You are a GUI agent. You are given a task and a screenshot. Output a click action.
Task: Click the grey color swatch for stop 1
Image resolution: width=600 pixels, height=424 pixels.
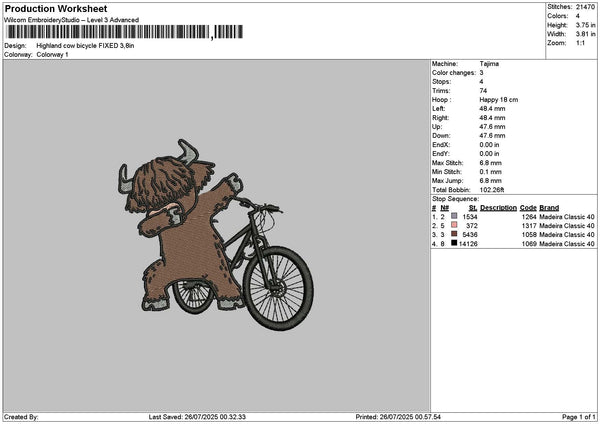click(x=455, y=216)
